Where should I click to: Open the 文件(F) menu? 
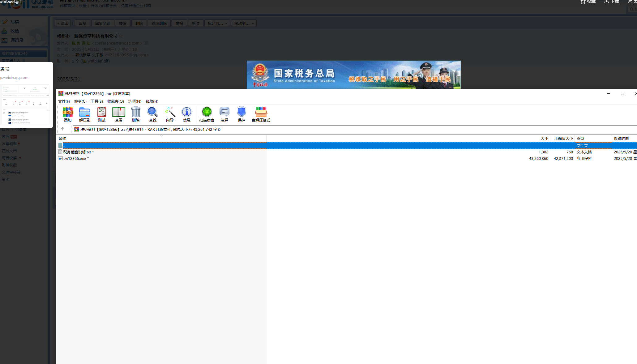64,101
